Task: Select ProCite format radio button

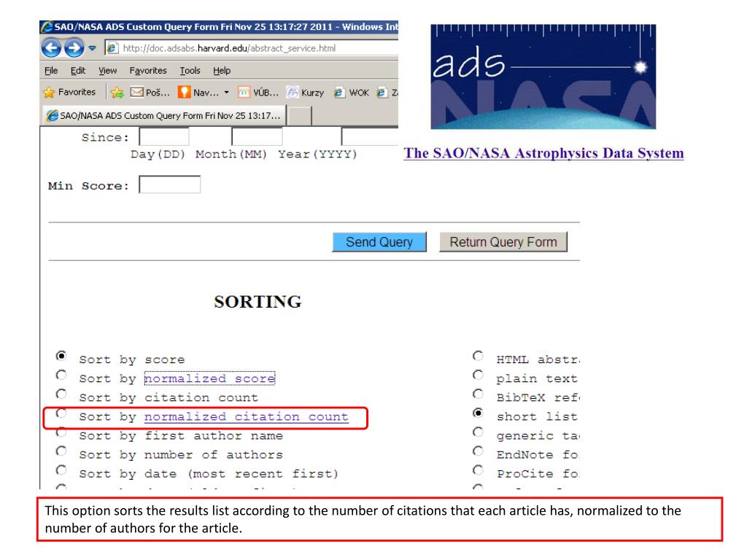Action: coord(478,470)
